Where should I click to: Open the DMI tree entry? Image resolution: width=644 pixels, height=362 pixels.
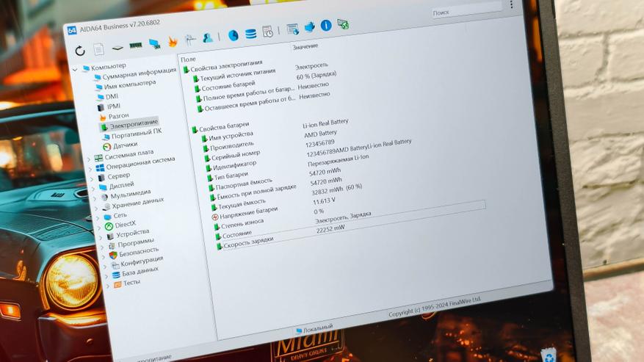(112, 97)
